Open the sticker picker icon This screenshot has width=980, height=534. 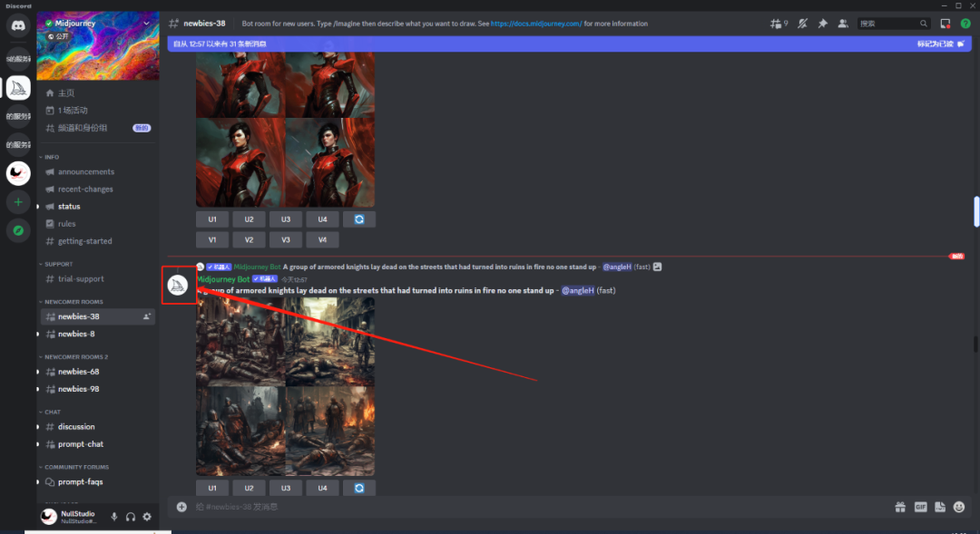(x=940, y=507)
